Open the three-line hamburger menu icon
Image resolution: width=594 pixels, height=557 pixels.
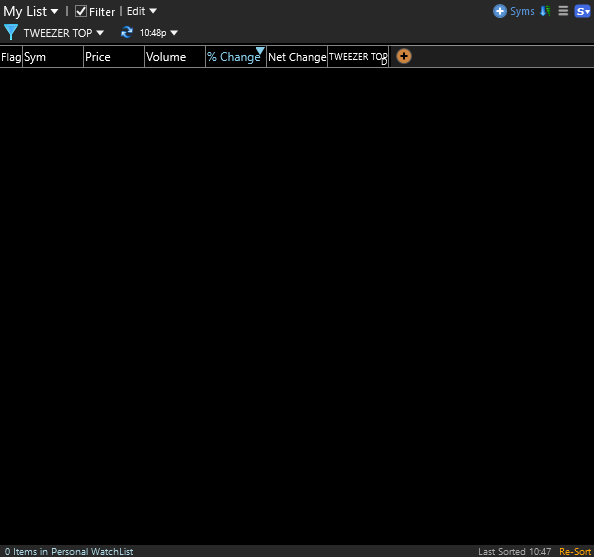coord(563,11)
